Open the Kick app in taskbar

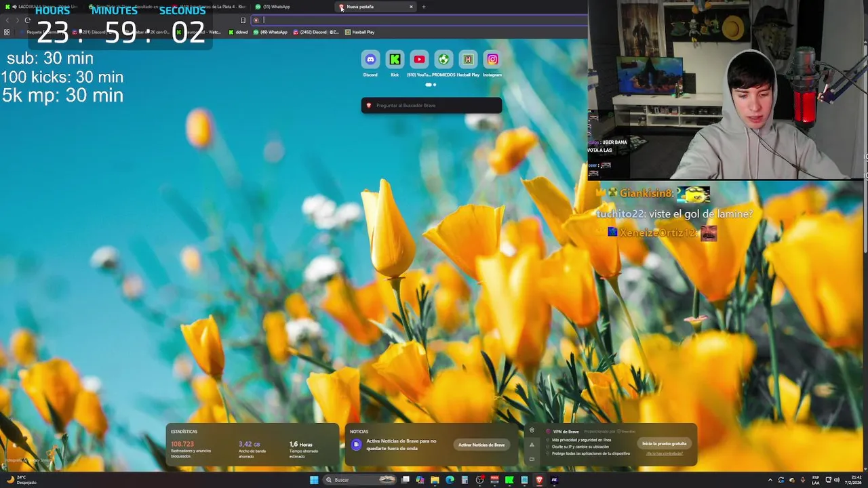click(509, 480)
